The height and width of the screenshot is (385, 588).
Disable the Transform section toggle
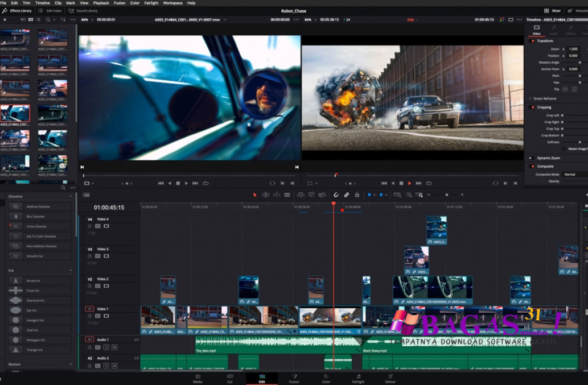point(532,41)
